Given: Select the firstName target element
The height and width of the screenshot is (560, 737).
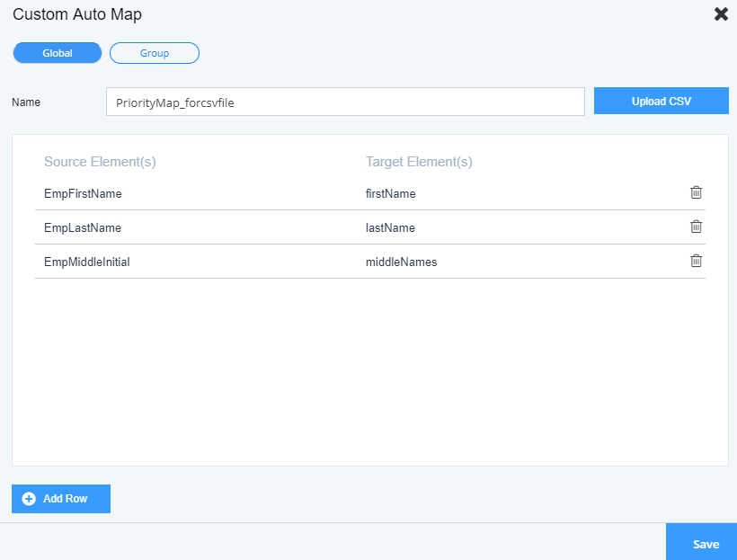Looking at the screenshot, I should [391, 194].
